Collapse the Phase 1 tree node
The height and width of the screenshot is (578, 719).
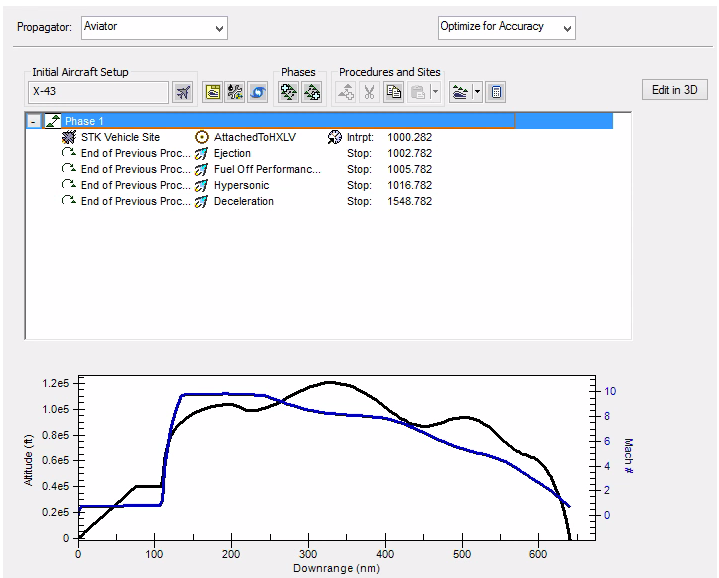35,121
